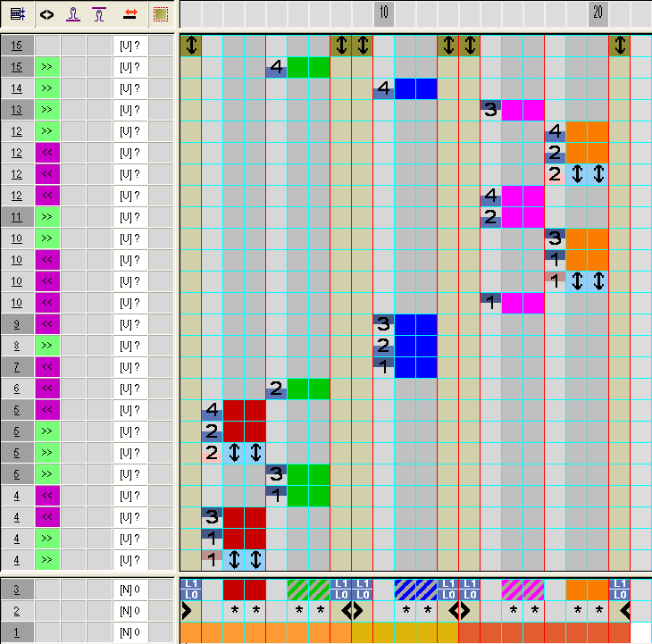The image size is (652, 644).
Task: Click the olive square with dotted red border
Action: (x=160, y=14)
